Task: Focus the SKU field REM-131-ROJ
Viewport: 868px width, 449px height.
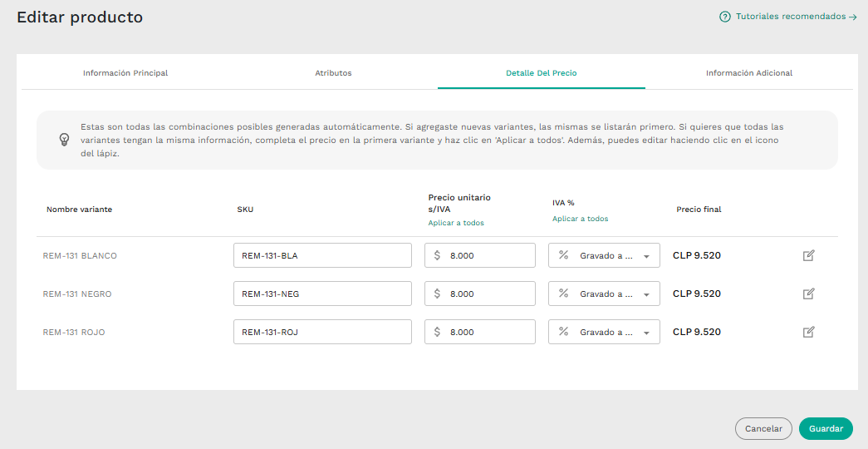Action: 323,332
